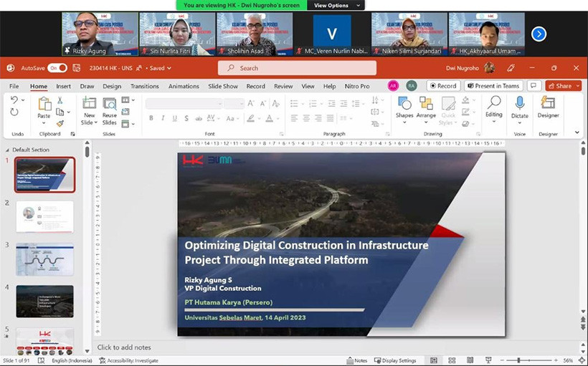Click the Reuse Slides icon
The height and width of the screenshot is (366, 588).
110,104
